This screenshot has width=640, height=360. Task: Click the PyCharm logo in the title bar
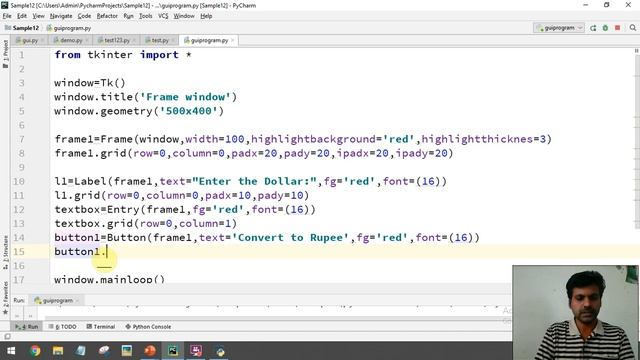(4, 5)
